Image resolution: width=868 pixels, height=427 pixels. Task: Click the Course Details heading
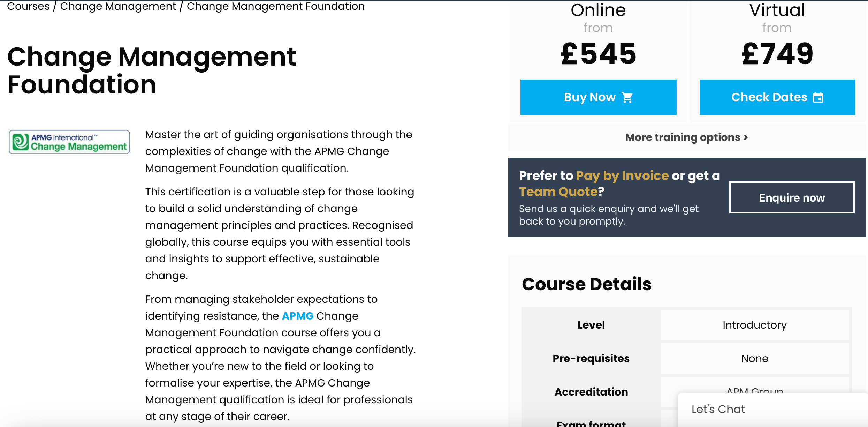click(586, 284)
